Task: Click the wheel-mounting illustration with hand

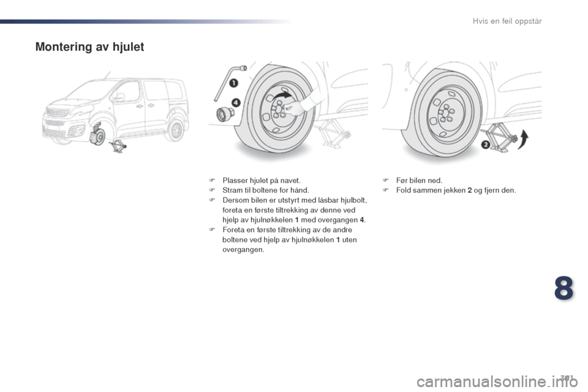Action: pyautogui.click(x=288, y=111)
